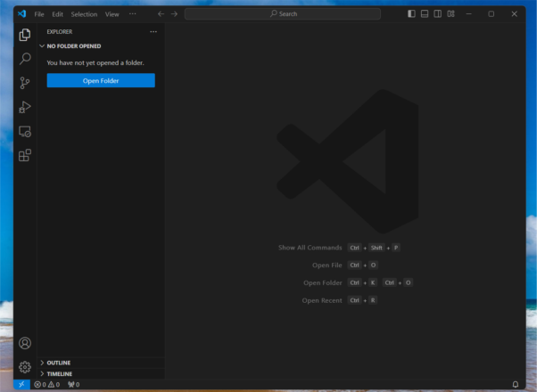Open the Run and Debug view
537x392 pixels.
coord(25,107)
